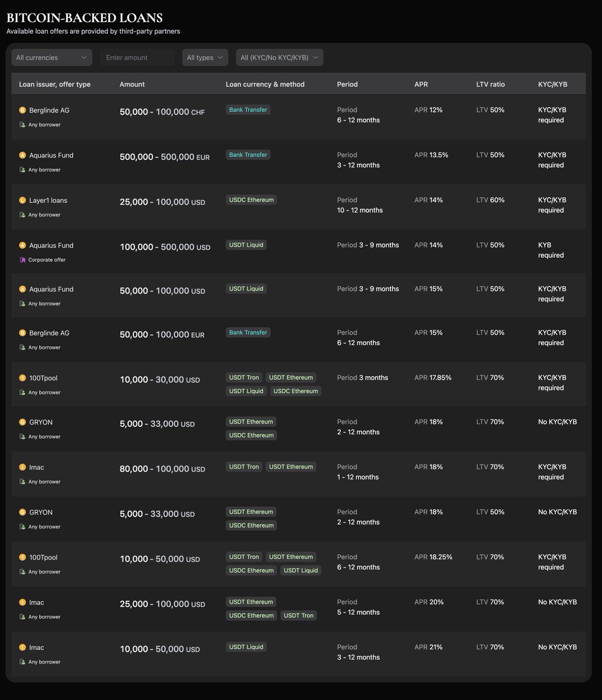Screen dimensions: 602x700
Task: Click Aquarius Fund icon in the APR 15% row
Action: click(x=23, y=289)
